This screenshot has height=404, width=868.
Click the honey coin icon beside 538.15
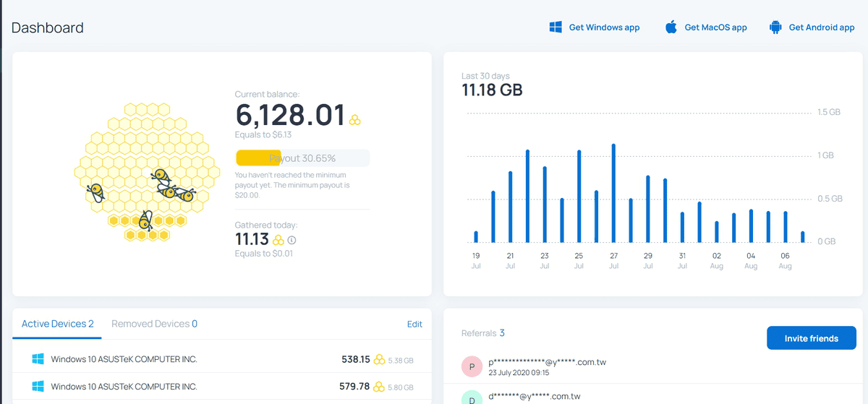[x=379, y=359]
